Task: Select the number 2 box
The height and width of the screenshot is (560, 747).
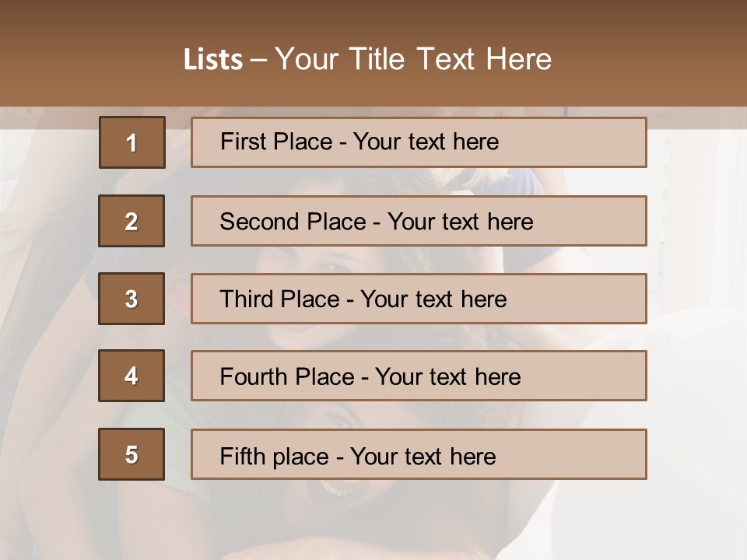Action: point(132,221)
